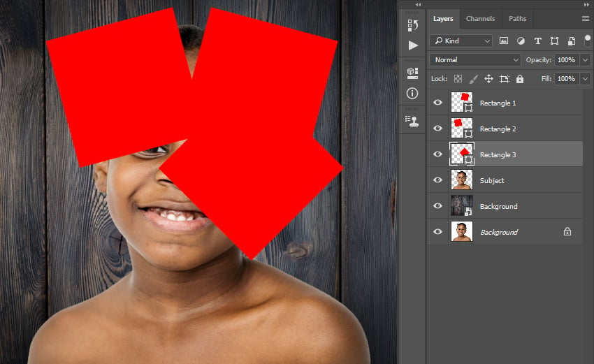Filter layers by shape layer icon
The image size is (594, 364).
tap(554, 41)
